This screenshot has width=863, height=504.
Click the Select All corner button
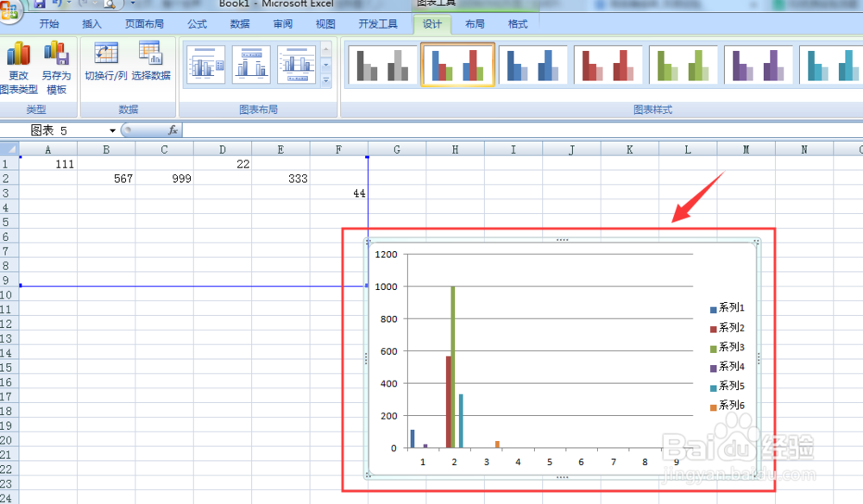9,149
